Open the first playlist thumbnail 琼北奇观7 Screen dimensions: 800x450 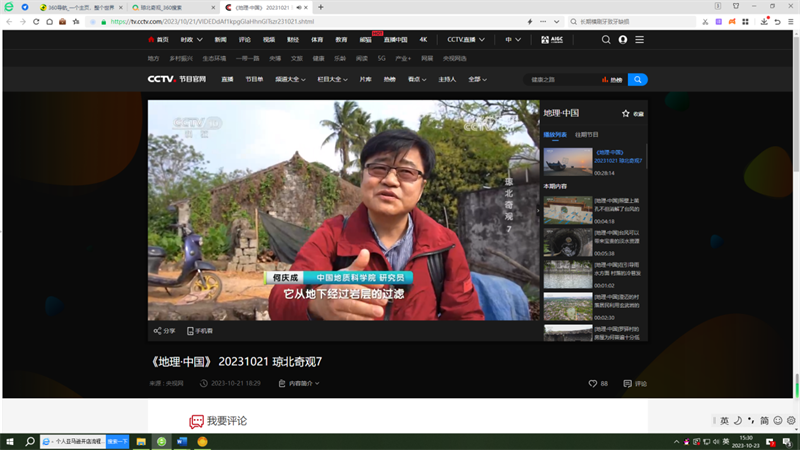pyautogui.click(x=568, y=161)
